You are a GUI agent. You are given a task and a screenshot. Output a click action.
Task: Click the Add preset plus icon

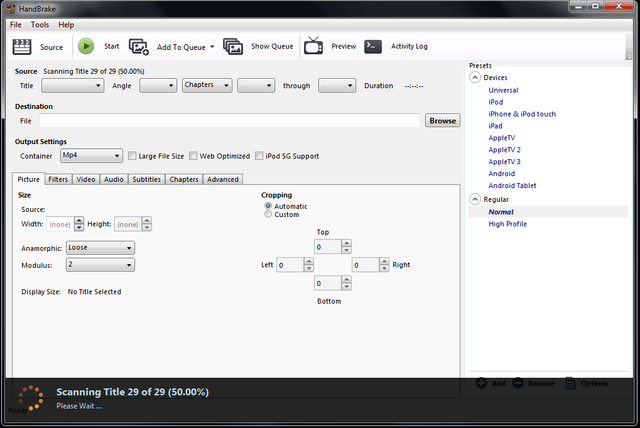481,383
